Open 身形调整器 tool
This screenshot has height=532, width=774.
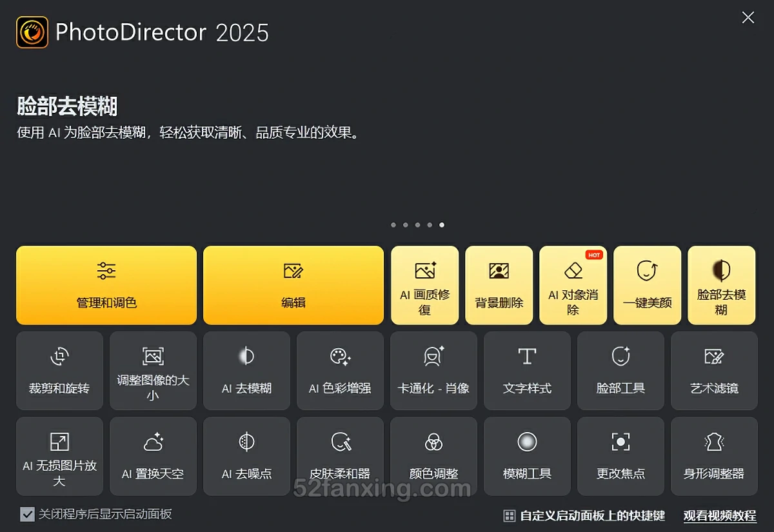tap(714, 456)
